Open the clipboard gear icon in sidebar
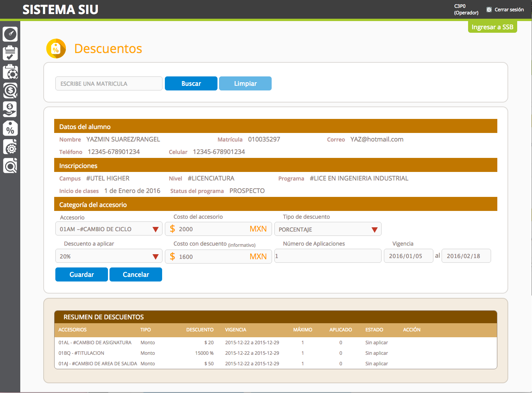The image size is (532, 393). 10,72
